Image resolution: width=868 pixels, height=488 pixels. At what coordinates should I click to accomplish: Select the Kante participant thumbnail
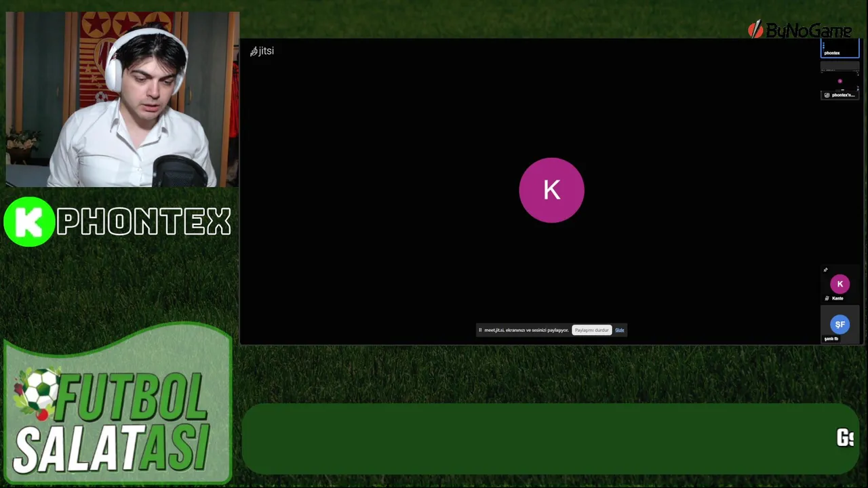point(840,285)
